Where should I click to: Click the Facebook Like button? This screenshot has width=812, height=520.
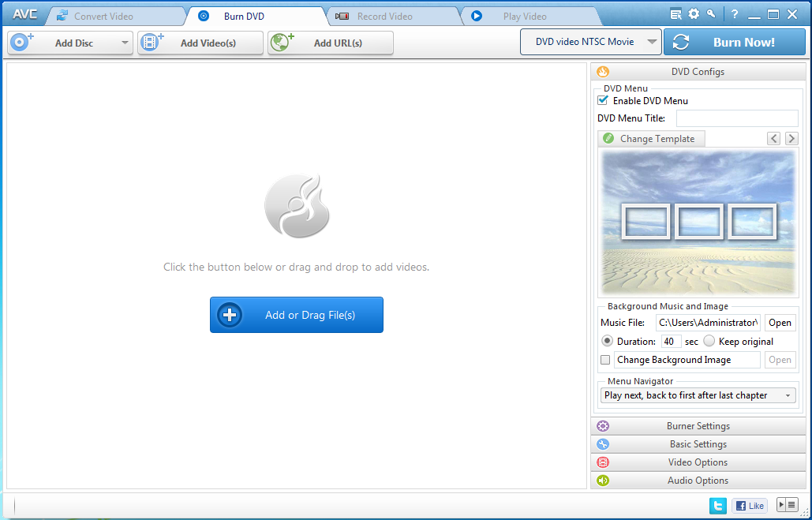click(750, 506)
